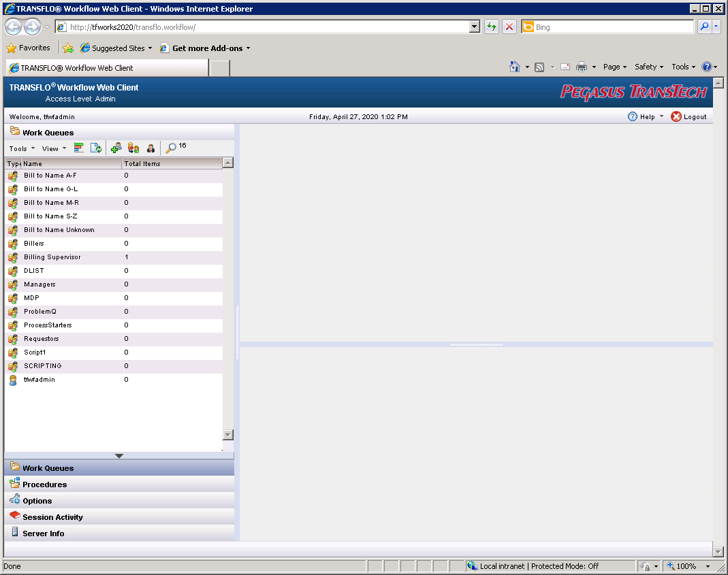Viewport: 728px width, 575px height.
Task: Click the queue statistics bars icon
Action: [78, 148]
